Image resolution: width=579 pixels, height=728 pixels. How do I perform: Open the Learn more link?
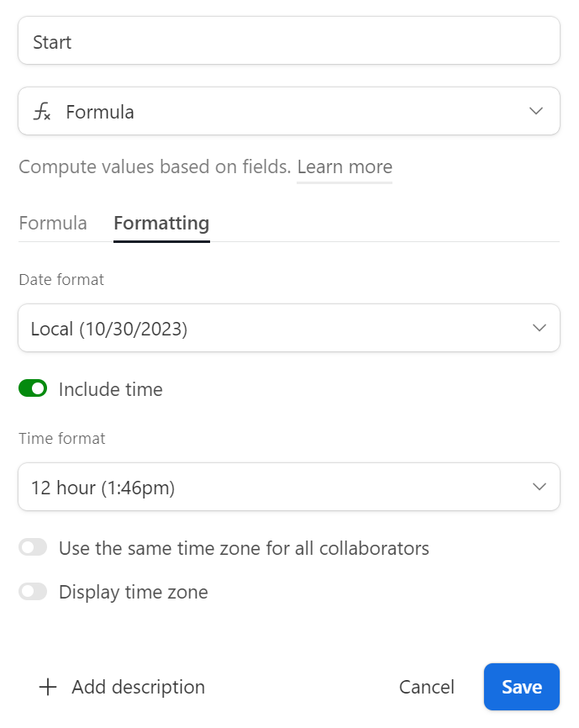coord(345,166)
